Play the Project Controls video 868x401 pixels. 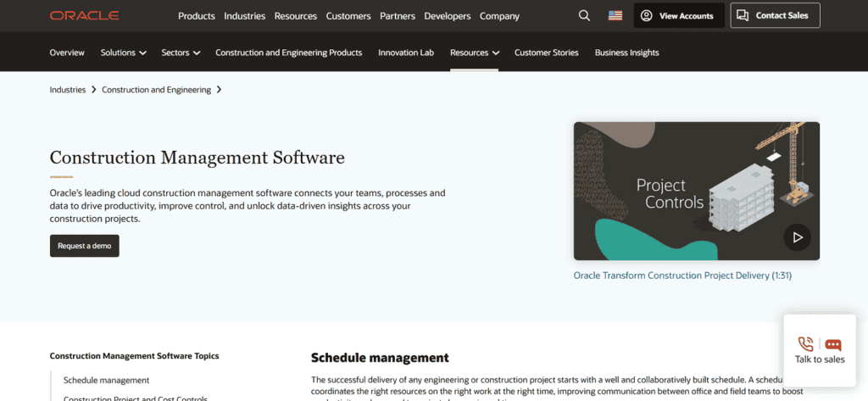pos(797,237)
